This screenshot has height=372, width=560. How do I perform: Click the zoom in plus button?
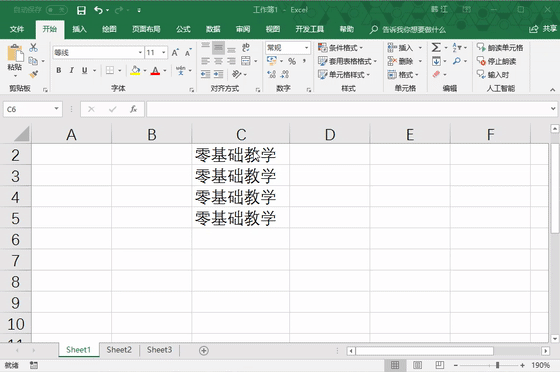522,365
